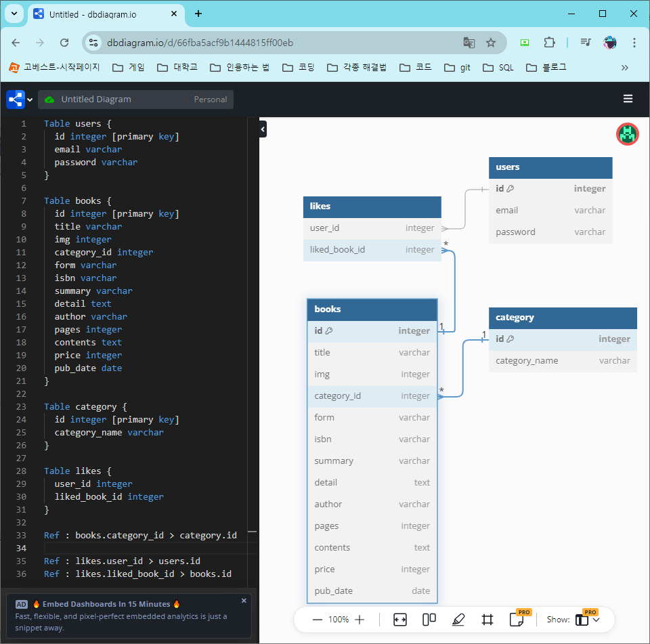Bookmark this page with star icon

pyautogui.click(x=491, y=43)
